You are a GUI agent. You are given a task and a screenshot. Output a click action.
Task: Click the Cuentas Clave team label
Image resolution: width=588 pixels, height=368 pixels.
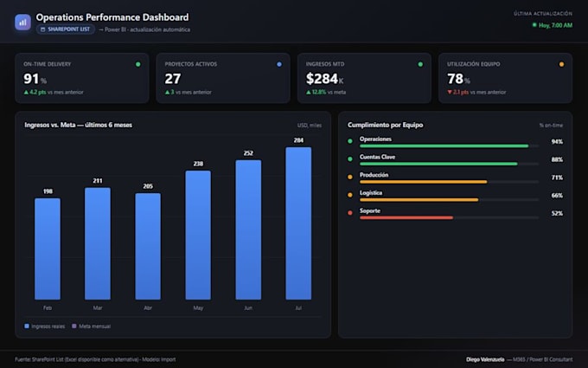coord(377,157)
